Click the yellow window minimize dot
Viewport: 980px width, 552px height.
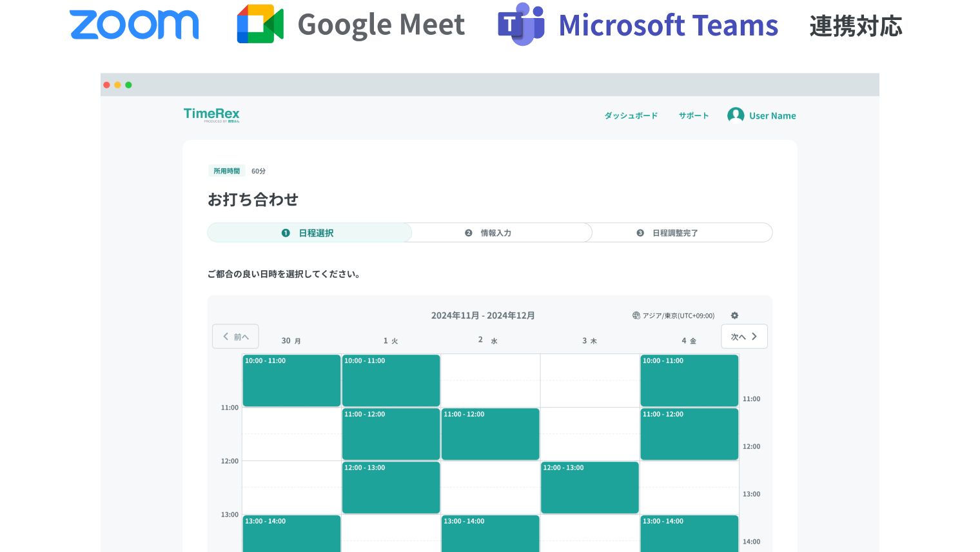click(x=117, y=85)
